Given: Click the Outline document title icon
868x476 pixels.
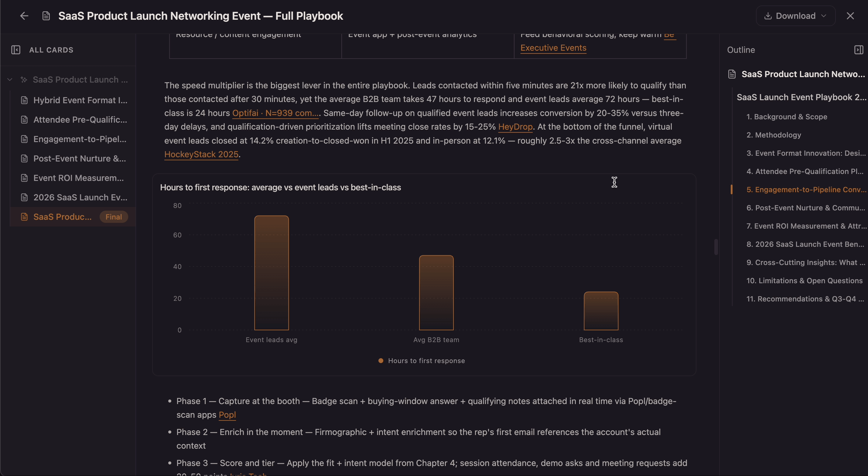Looking at the screenshot, I should [x=732, y=74].
